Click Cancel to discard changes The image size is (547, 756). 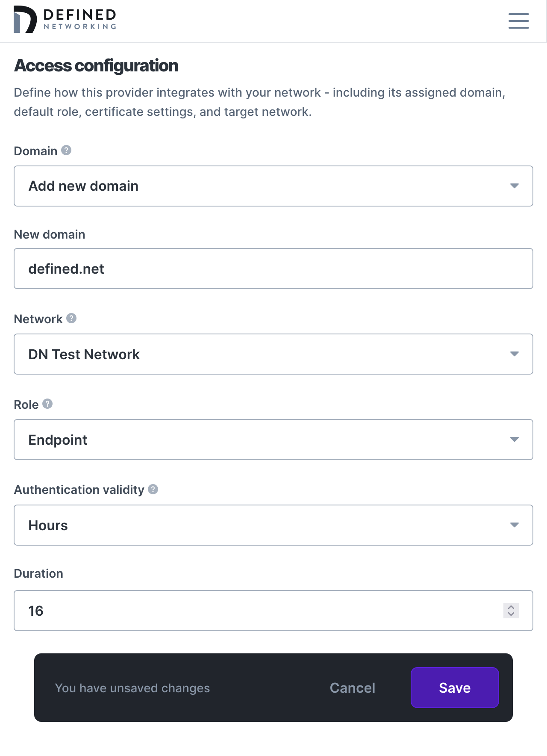point(352,688)
